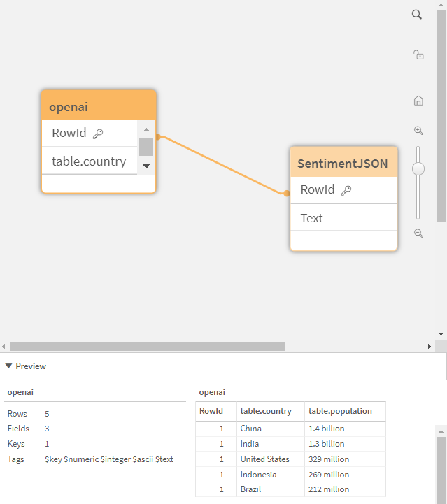The height and width of the screenshot is (504, 447).
Task: Click the zoom in magnifier icon
Action: (418, 131)
